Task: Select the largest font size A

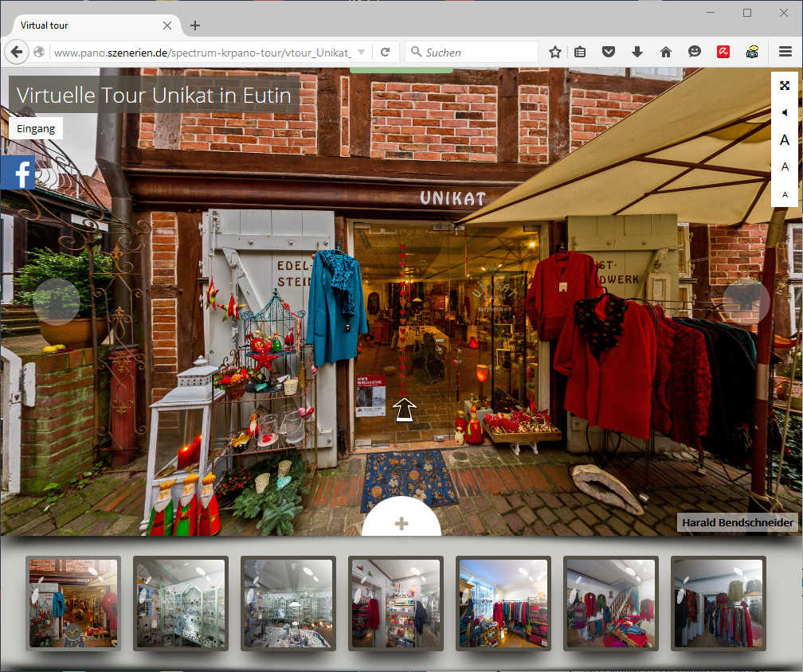Action: click(x=785, y=140)
